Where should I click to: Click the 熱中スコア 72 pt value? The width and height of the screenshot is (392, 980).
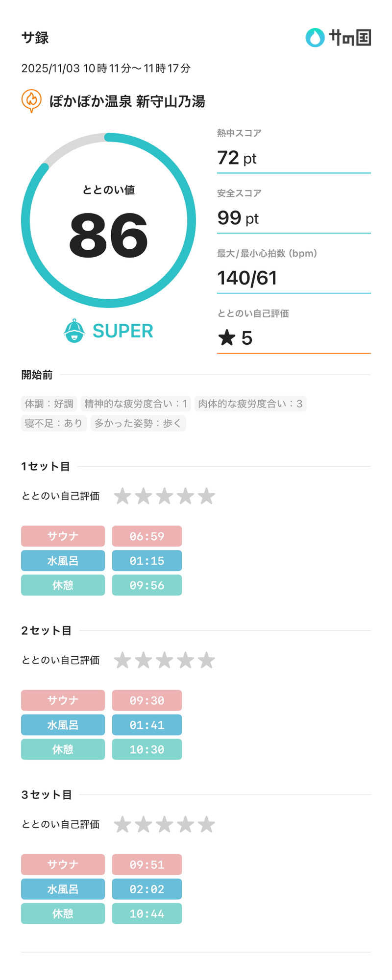tap(237, 158)
